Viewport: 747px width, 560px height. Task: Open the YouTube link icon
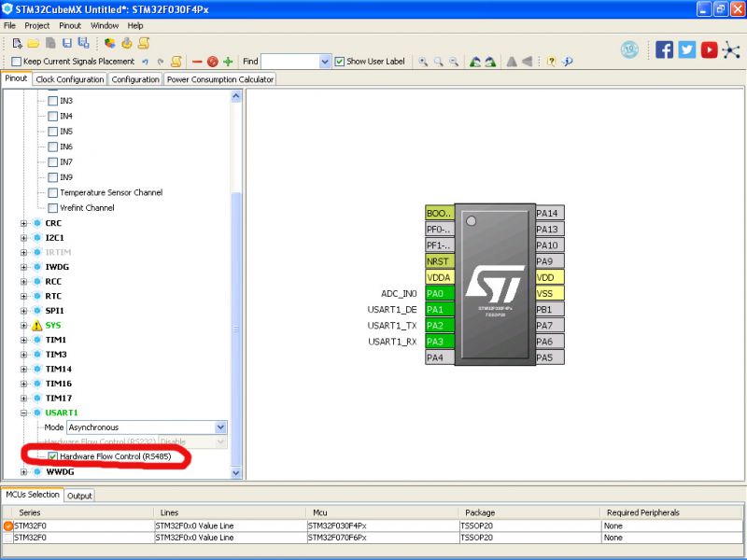tap(710, 50)
